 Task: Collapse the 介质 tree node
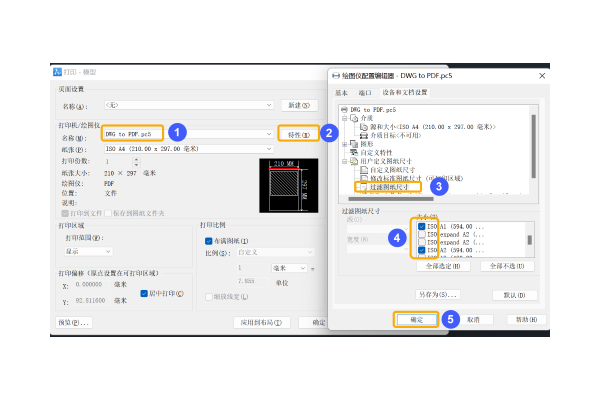point(344,118)
